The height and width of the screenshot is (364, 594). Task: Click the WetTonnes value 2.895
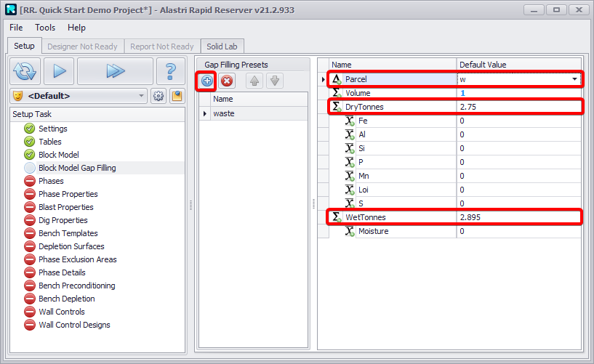pos(470,217)
